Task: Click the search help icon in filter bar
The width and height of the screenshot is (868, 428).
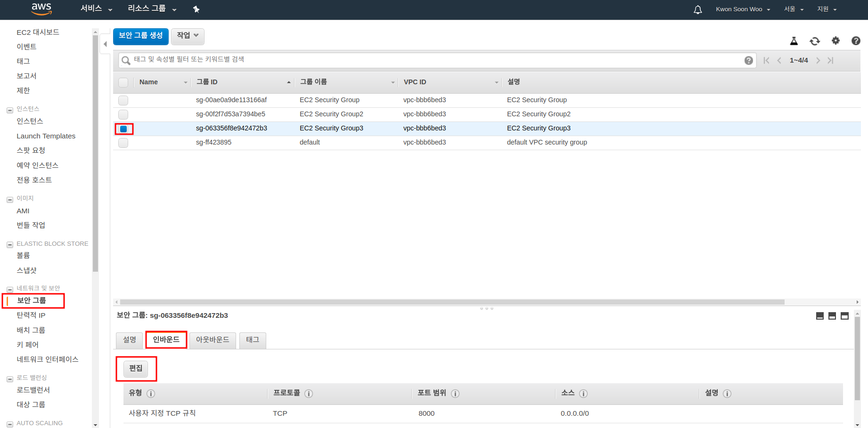Action: (x=748, y=60)
